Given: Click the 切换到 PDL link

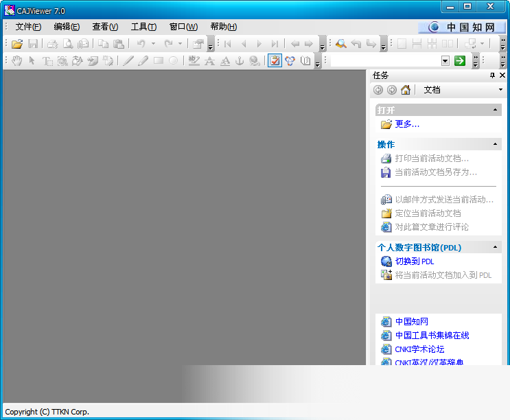Looking at the screenshot, I should pos(415,261).
